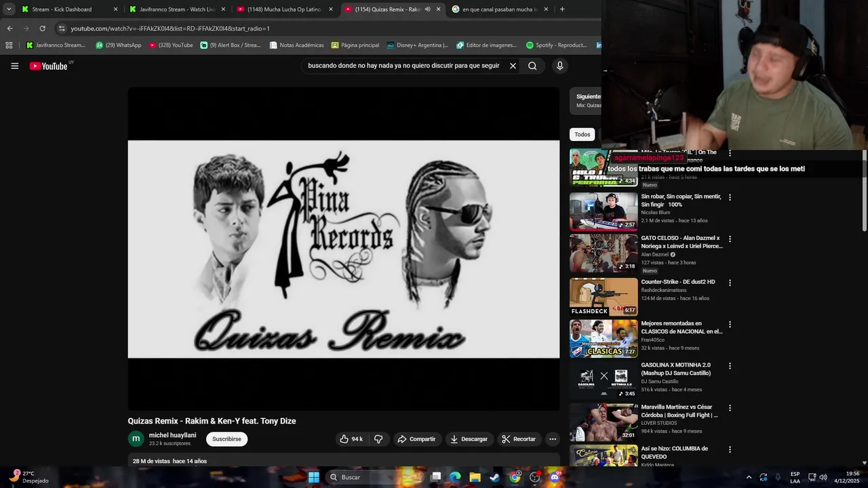Open GATO CELOSO video thumbnail
This screenshot has height=488, width=868.
coord(604,253)
